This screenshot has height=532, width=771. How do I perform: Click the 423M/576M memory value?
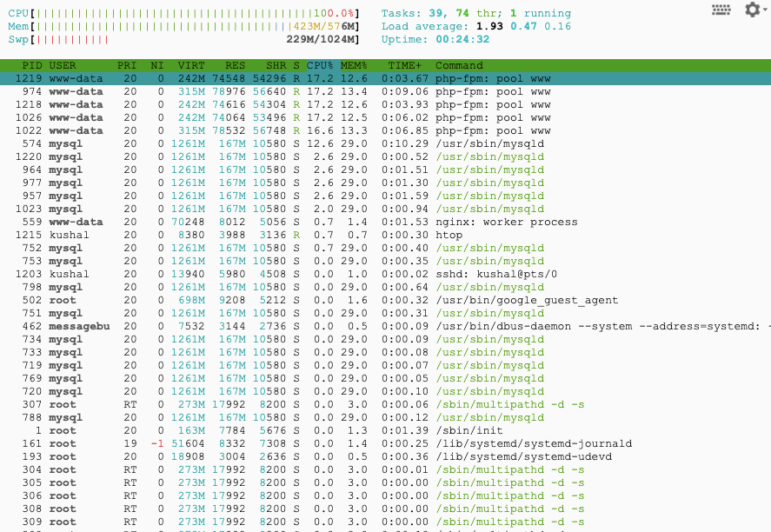tap(324, 26)
